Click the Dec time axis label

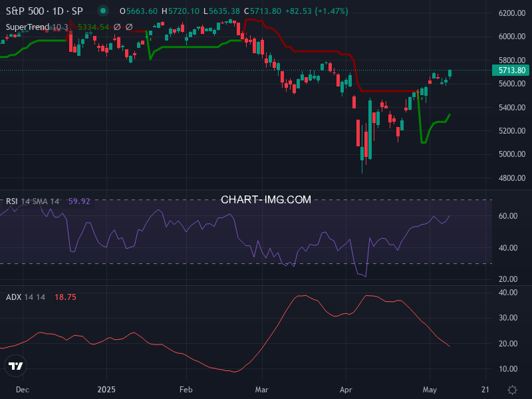pos(23,390)
